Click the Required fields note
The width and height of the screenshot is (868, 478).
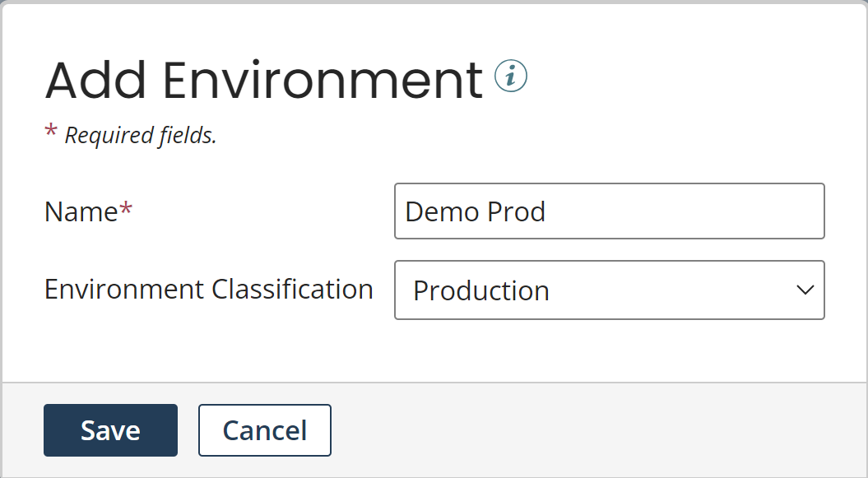click(x=140, y=135)
